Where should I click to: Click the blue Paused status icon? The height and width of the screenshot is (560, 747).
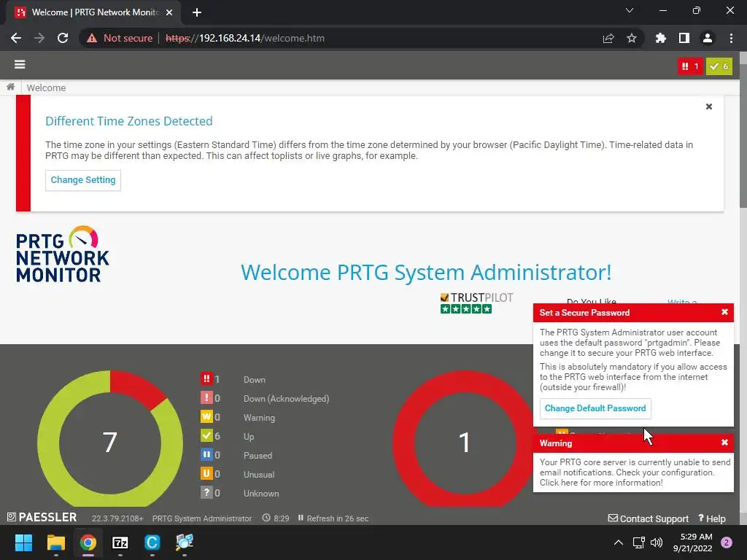[x=206, y=455]
